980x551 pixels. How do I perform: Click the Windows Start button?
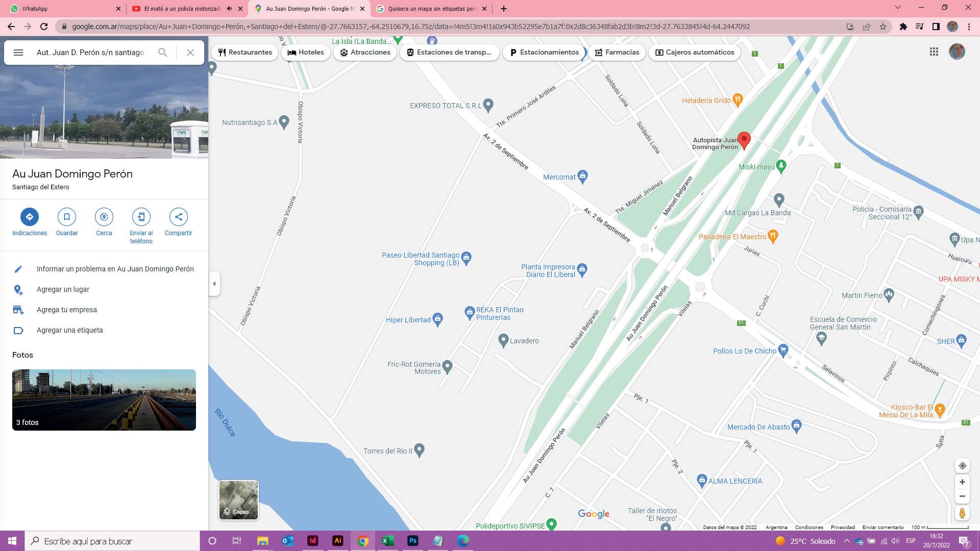tap(12, 541)
